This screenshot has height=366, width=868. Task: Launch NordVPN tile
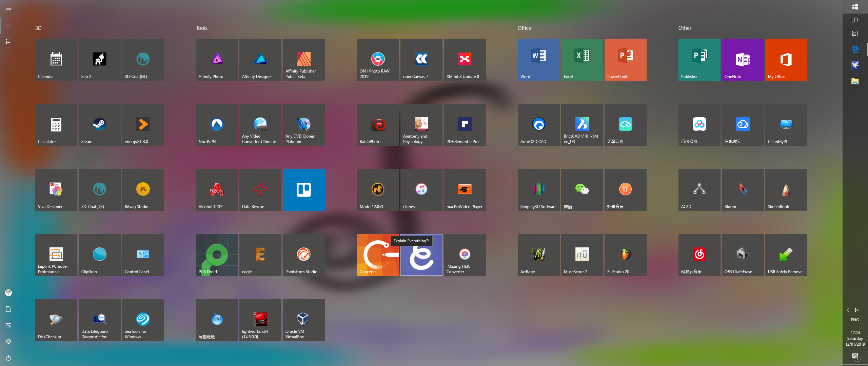pos(217,125)
